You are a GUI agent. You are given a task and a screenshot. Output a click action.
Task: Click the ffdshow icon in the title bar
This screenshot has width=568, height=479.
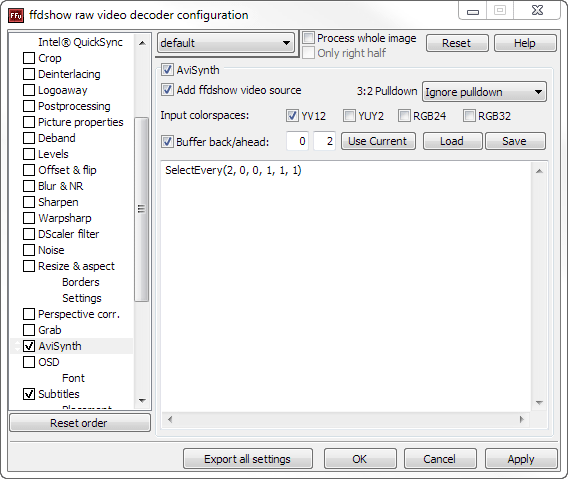[x=16, y=16]
